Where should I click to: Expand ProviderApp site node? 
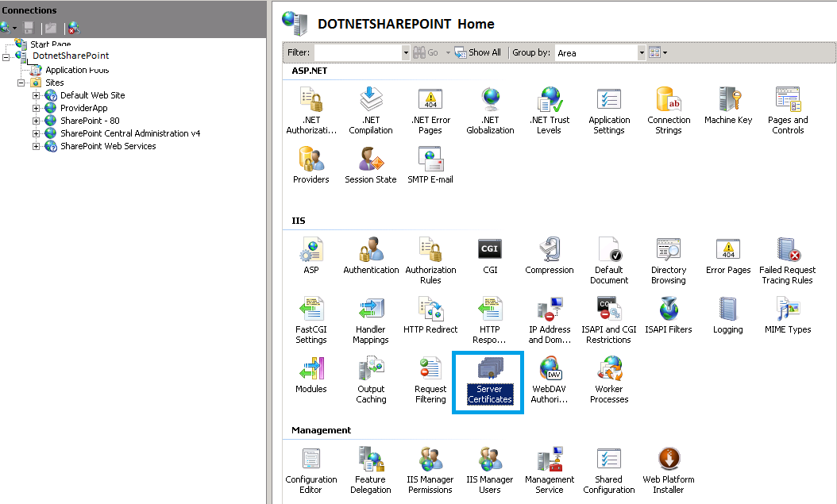point(37,108)
